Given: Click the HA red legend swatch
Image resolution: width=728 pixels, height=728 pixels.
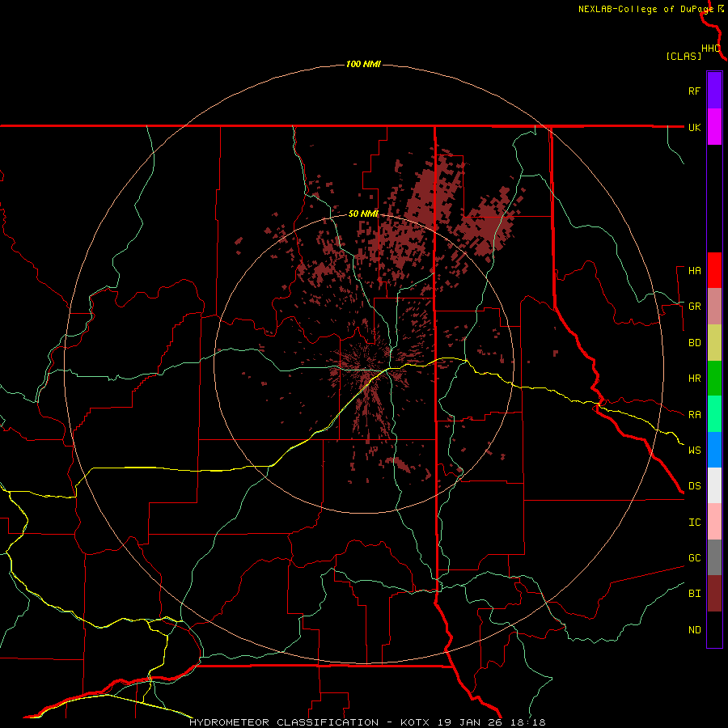Looking at the screenshot, I should pyautogui.click(x=714, y=270).
